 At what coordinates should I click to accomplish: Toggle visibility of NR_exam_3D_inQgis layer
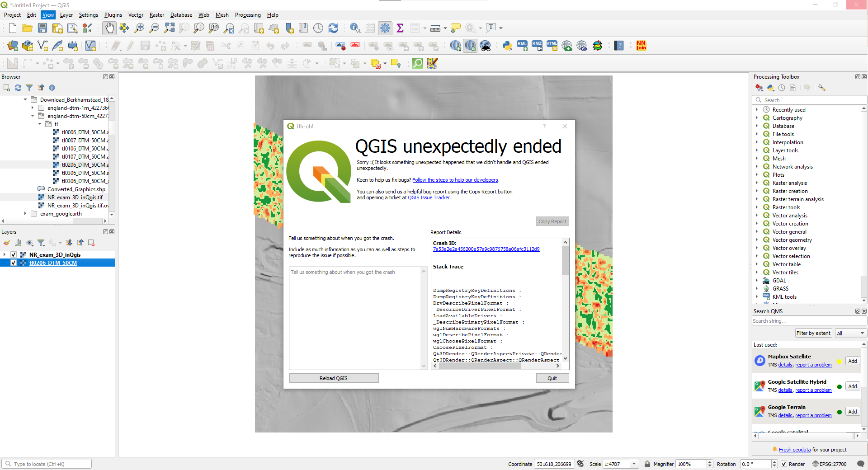point(14,254)
